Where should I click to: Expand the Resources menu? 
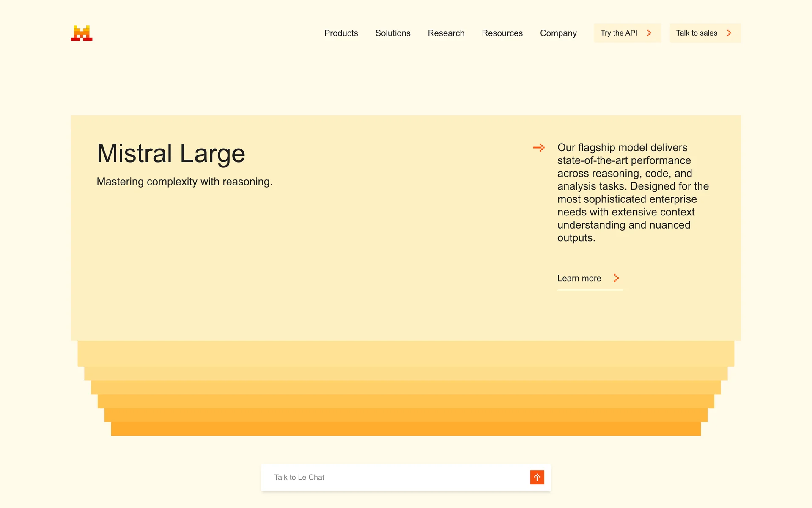[502, 33]
